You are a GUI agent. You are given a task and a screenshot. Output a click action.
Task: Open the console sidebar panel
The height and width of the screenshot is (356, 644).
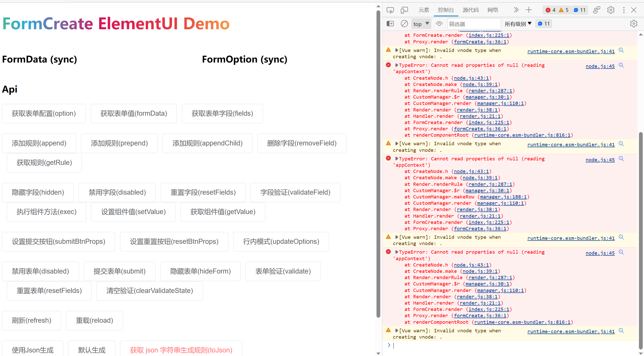390,23
